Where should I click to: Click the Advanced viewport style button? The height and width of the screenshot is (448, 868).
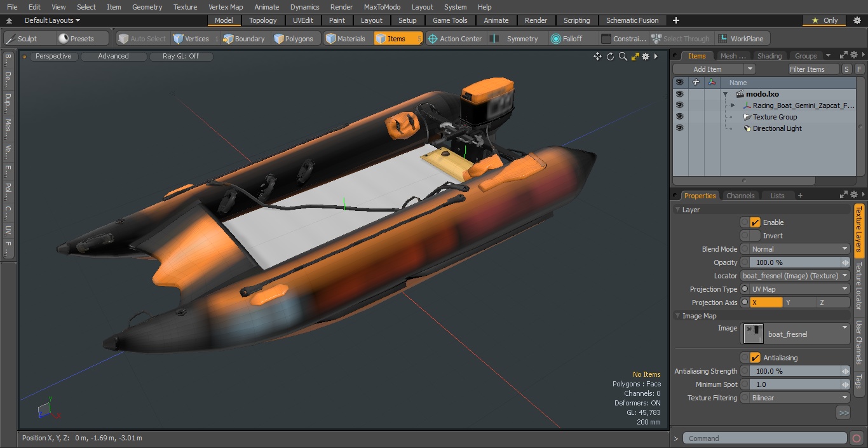point(113,56)
